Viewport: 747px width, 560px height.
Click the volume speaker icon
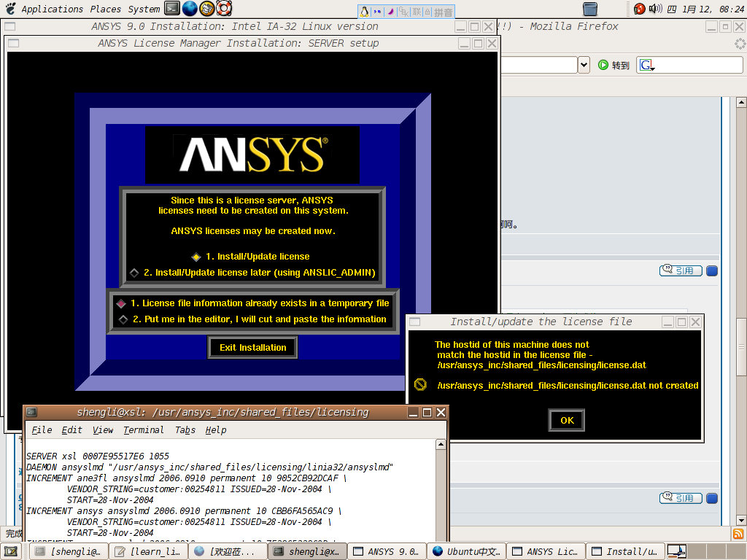[656, 9]
